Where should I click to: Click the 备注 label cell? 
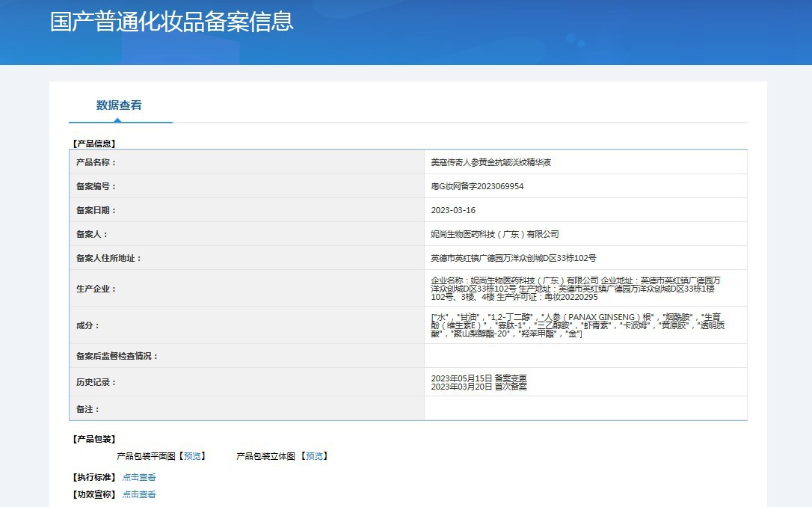[x=247, y=408]
